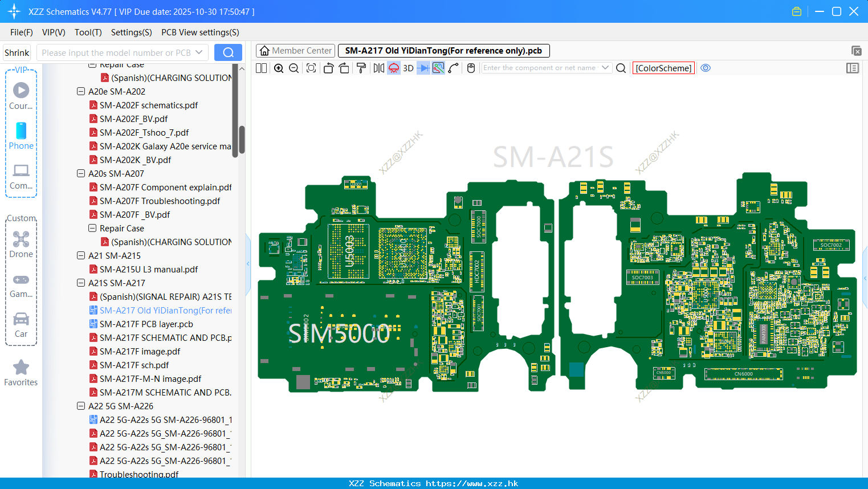The height and width of the screenshot is (489, 868).
Task: Open the right side panel layout icon
Action: pos(853,68)
